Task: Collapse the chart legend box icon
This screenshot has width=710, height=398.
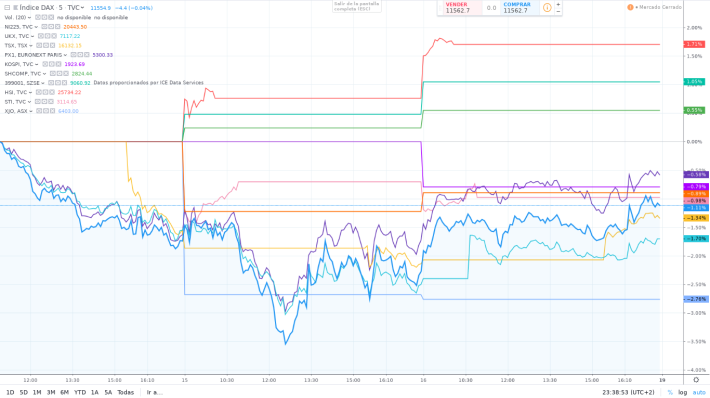Action: pos(7,8)
